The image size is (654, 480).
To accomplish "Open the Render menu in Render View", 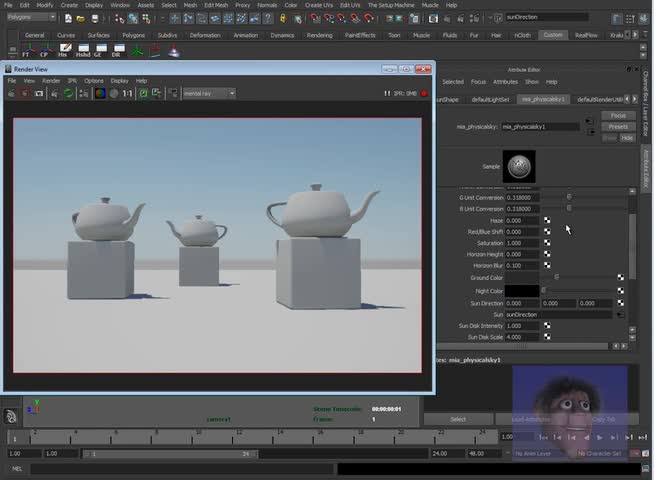I will (x=51, y=80).
